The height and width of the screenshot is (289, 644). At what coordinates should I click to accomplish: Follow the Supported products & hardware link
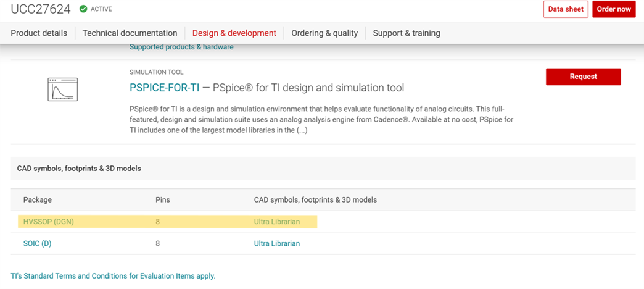click(181, 47)
